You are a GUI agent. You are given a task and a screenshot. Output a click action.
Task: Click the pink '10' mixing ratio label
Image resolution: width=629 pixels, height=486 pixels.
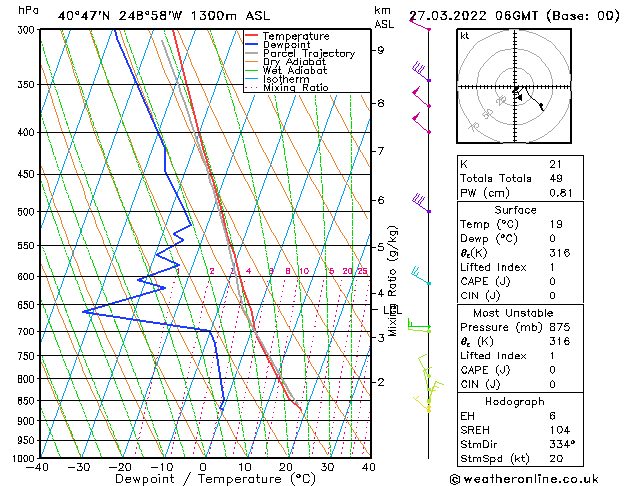(x=304, y=271)
